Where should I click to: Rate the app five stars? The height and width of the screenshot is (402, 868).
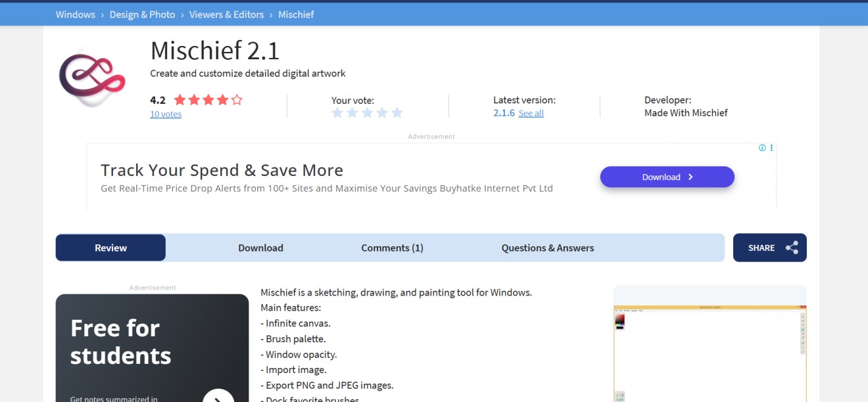[x=397, y=113]
